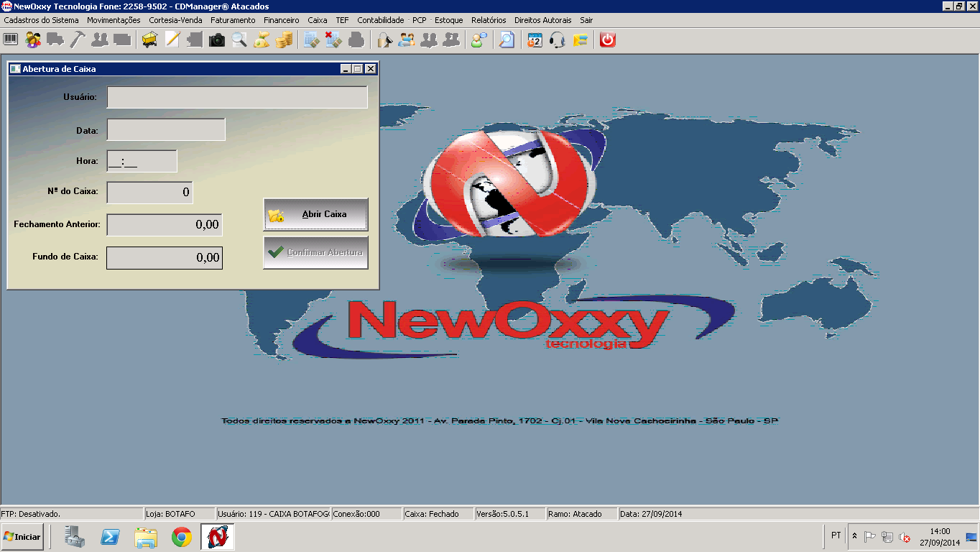Open the file explorer taskbar icon
This screenshot has width=980, height=552.
pos(146,537)
